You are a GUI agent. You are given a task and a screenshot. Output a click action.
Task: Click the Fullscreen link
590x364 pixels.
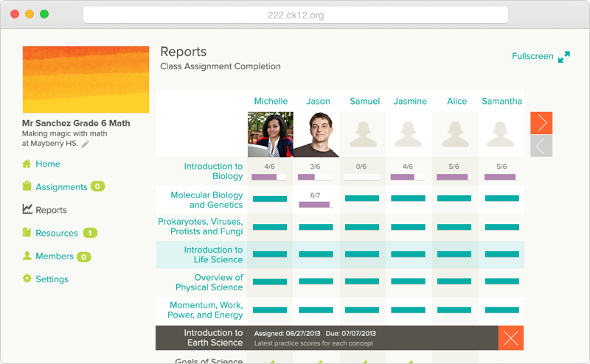pyautogui.click(x=532, y=56)
